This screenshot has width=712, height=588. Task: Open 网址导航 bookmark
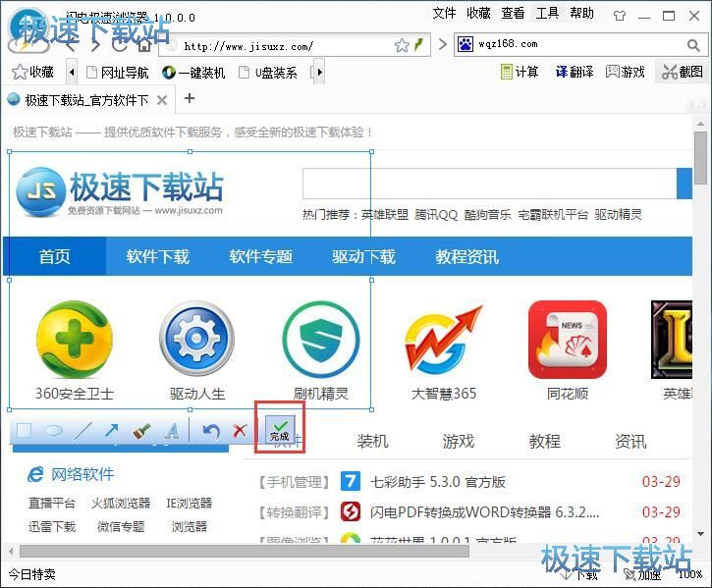tap(118, 73)
